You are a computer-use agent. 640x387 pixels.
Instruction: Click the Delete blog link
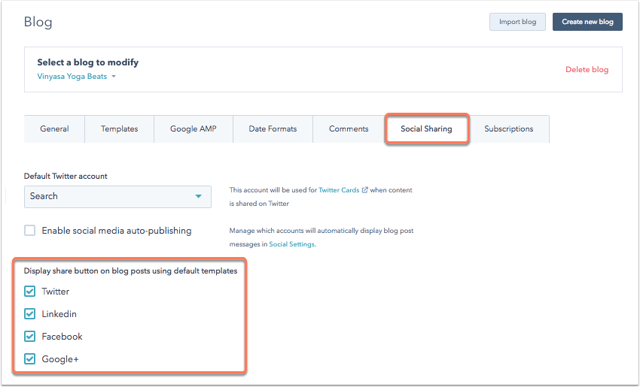pos(587,69)
